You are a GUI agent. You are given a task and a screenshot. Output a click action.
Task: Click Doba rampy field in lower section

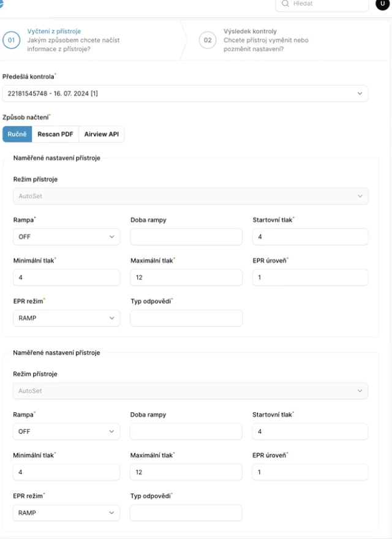pos(186,431)
